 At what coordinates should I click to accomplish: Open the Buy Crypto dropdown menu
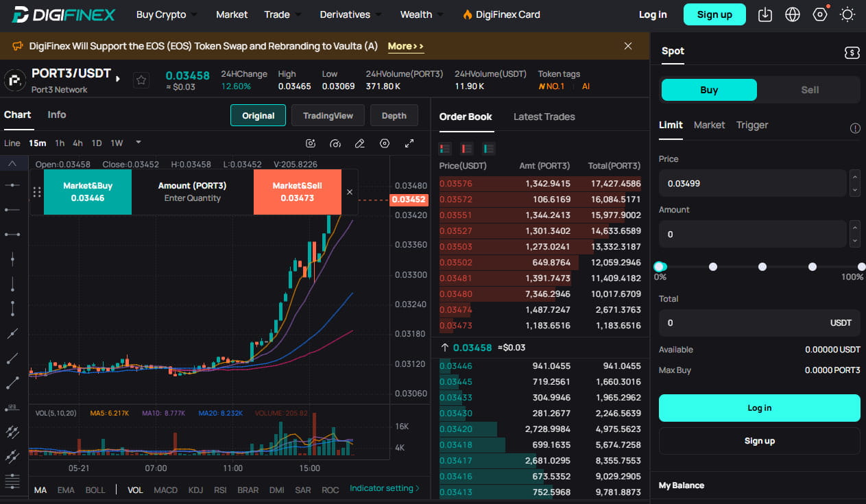[x=167, y=14]
